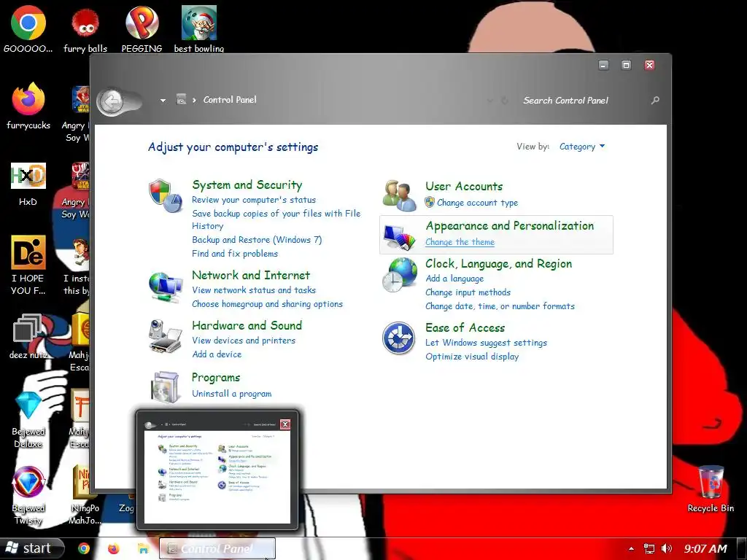This screenshot has height=560, width=747.
Task: Click the System and Security heading
Action: [247, 184]
